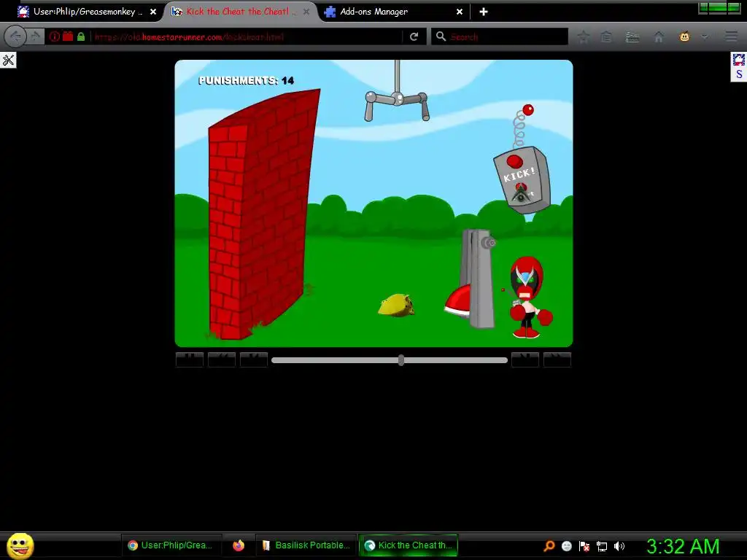Close the User:Phlip/Greasemonkey tab
747x560 pixels.
[153, 12]
